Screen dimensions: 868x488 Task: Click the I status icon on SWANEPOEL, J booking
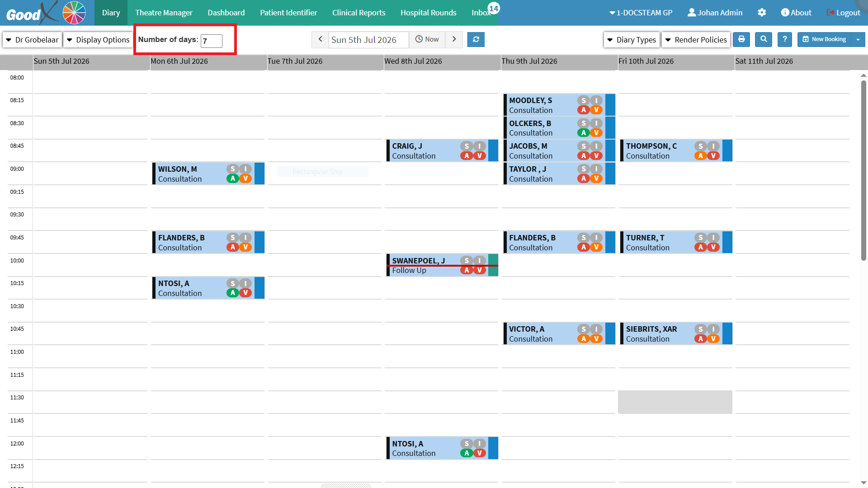click(x=480, y=260)
